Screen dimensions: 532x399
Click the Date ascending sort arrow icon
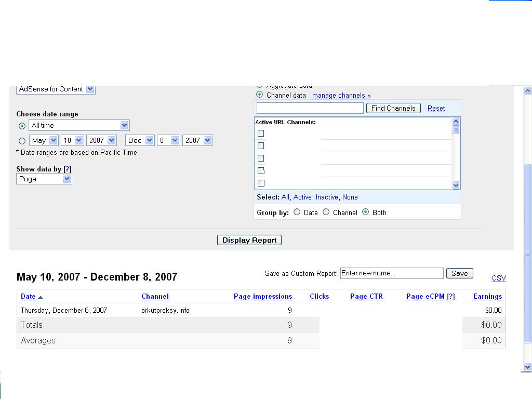click(41, 297)
